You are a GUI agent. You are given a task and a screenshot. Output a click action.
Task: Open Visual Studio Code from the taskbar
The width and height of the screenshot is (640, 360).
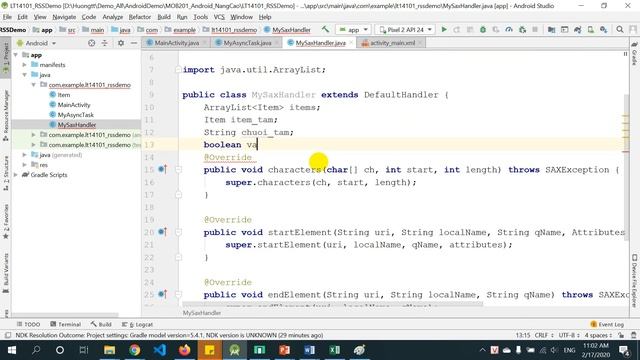point(160,350)
